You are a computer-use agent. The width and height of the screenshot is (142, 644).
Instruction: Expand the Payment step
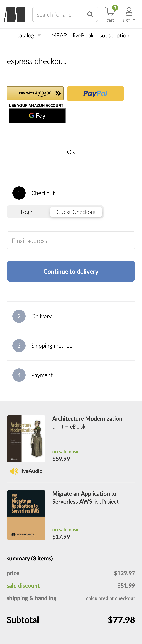point(42,375)
